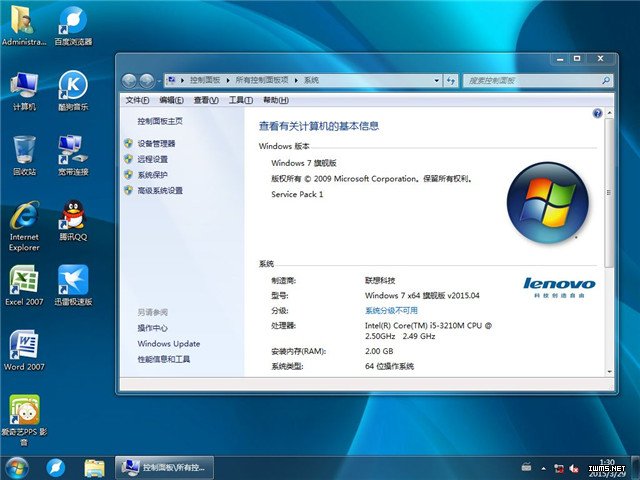Open 高级系统设置 link
Image resolution: width=640 pixels, height=480 pixels.
click(160, 190)
